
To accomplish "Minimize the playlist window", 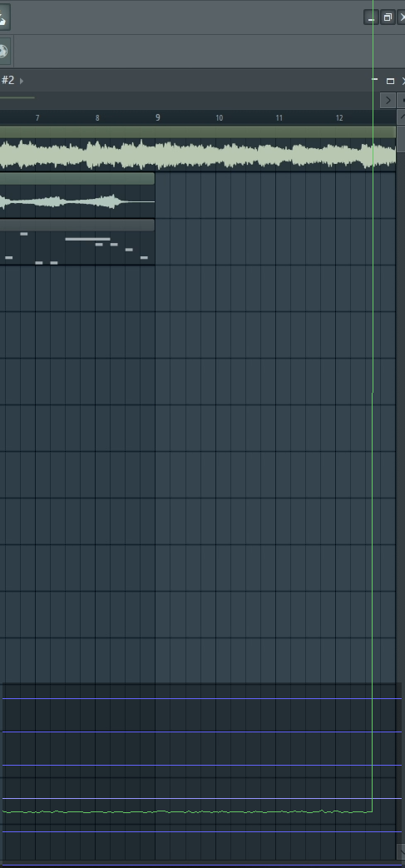I will (x=375, y=81).
